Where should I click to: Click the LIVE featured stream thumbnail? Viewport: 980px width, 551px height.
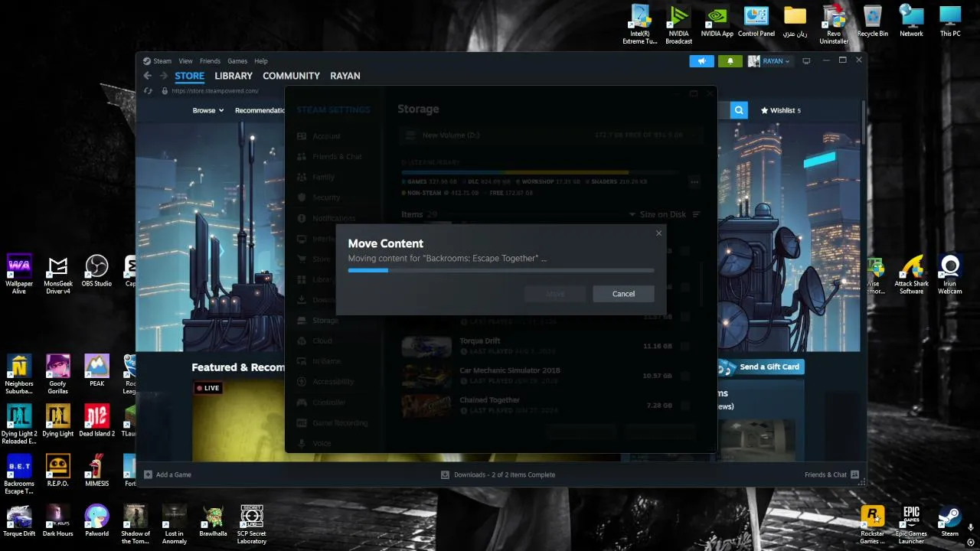pos(238,421)
